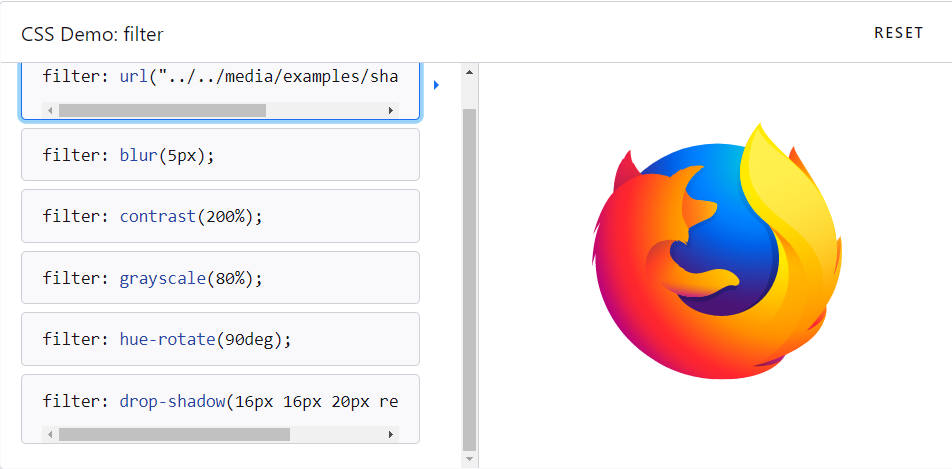Click the up arrow of examples list scrollbar
952x469 pixels.
(469, 72)
